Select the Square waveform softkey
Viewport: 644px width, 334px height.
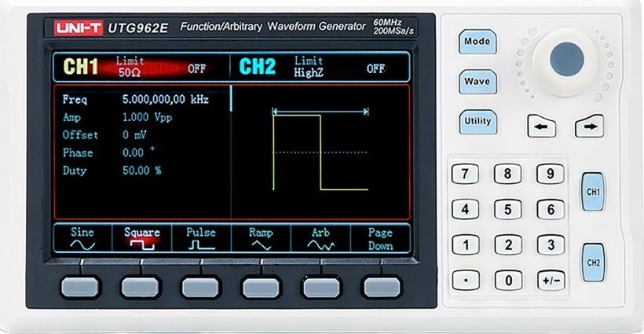click(141, 239)
